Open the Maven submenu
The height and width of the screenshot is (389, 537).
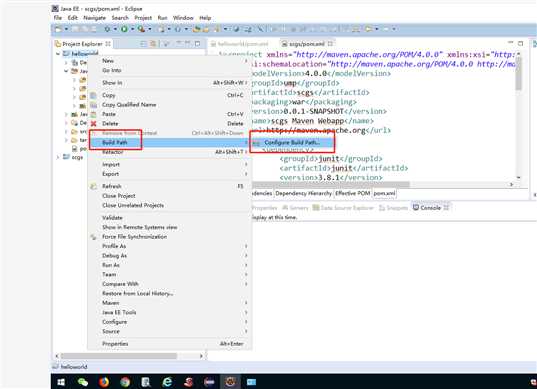point(169,303)
